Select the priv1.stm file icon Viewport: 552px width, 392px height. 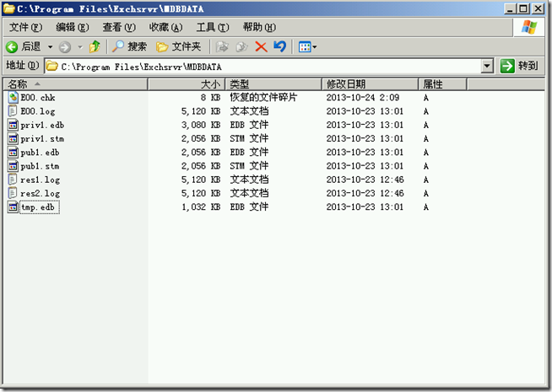pos(13,138)
